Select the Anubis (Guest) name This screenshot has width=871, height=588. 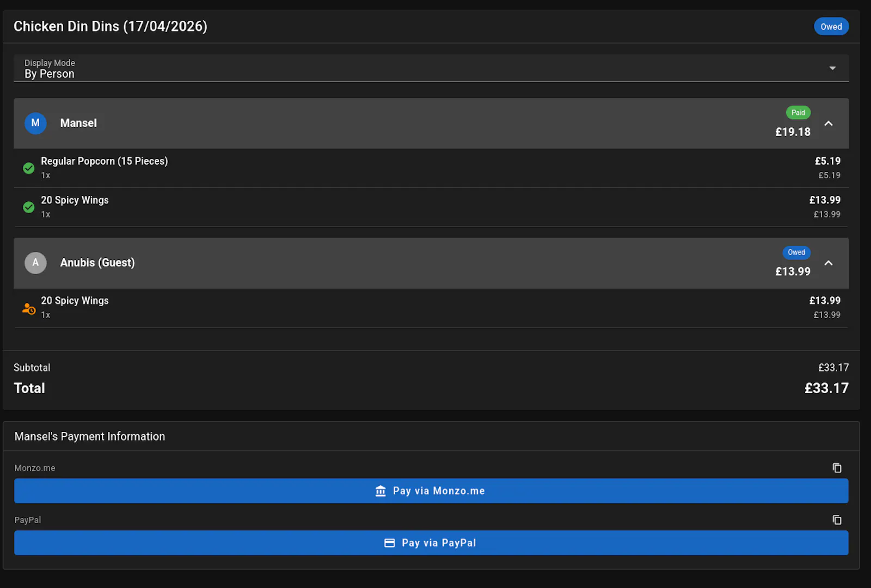click(x=97, y=263)
